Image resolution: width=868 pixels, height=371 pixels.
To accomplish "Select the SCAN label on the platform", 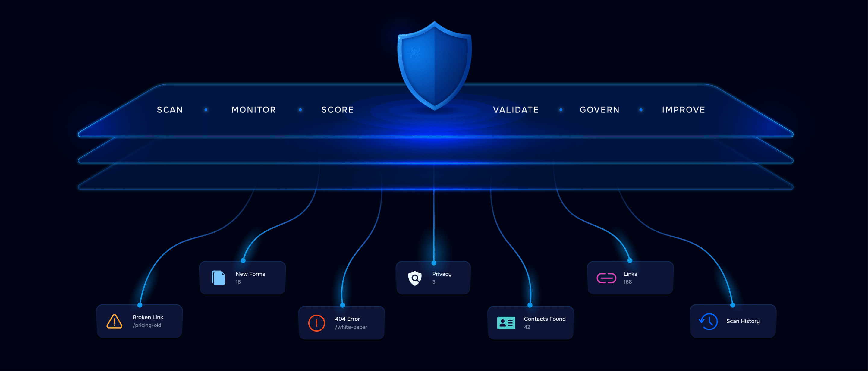I will coord(170,110).
